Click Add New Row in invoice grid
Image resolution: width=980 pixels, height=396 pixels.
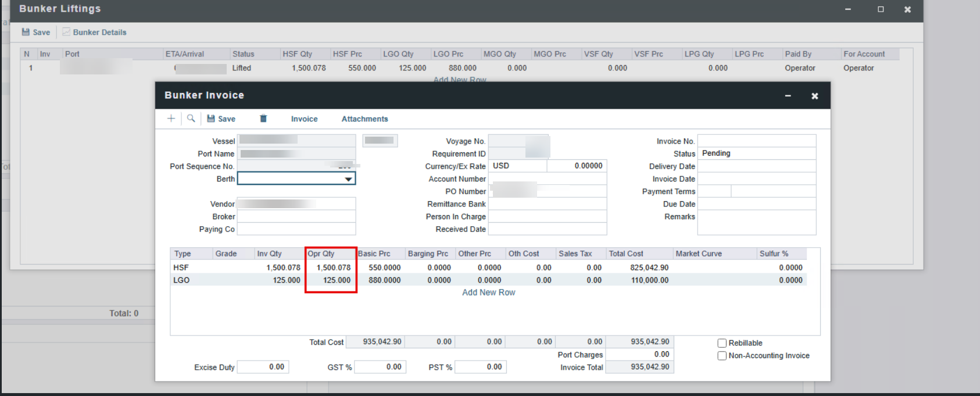tap(488, 292)
